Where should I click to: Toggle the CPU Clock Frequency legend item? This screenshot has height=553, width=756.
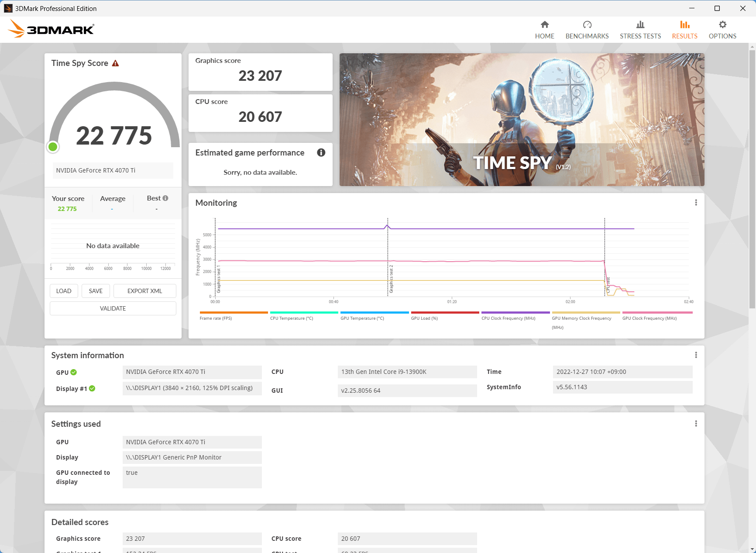515,316
